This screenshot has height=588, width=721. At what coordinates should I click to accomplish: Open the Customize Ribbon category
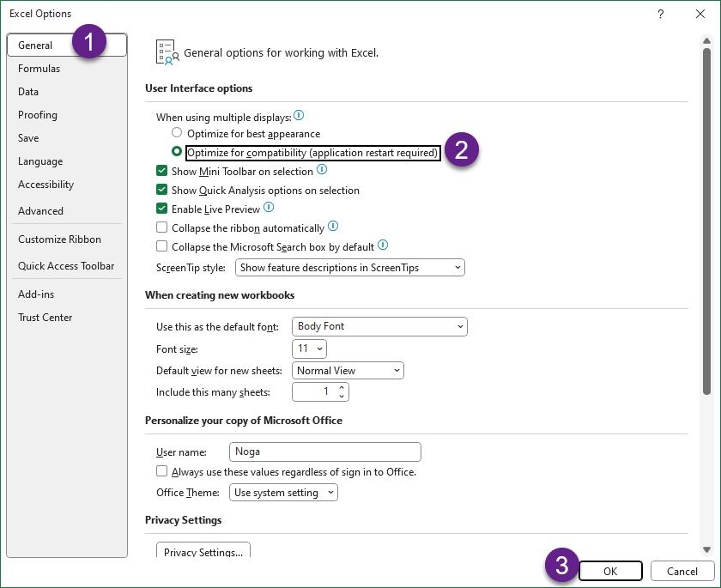[59, 239]
